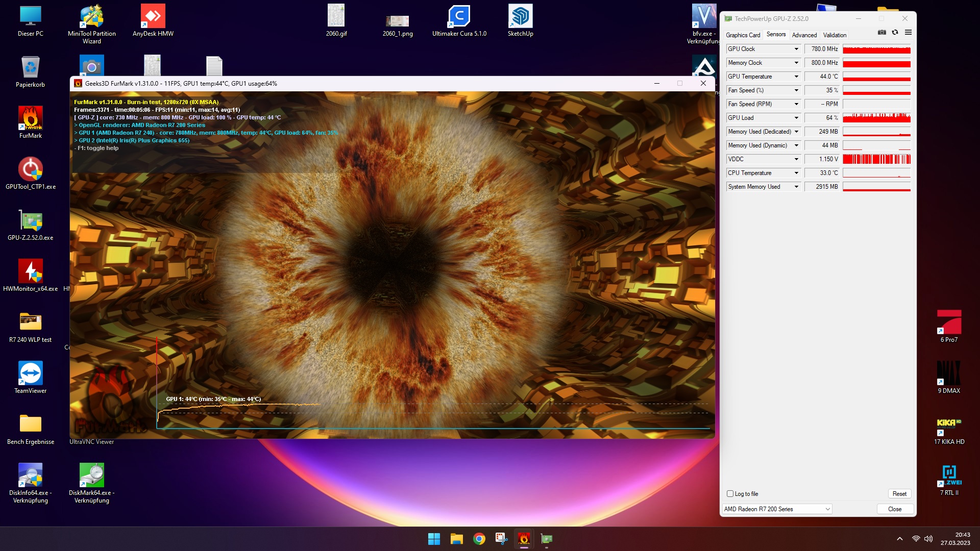Image resolution: width=980 pixels, height=551 pixels.
Task: Enable the Log to file checkbox
Action: click(x=730, y=494)
